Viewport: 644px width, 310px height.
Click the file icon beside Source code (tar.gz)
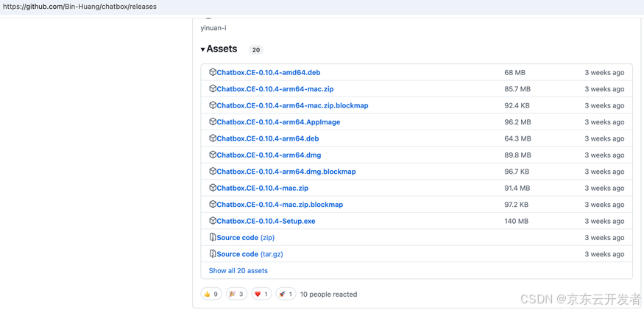click(x=213, y=254)
